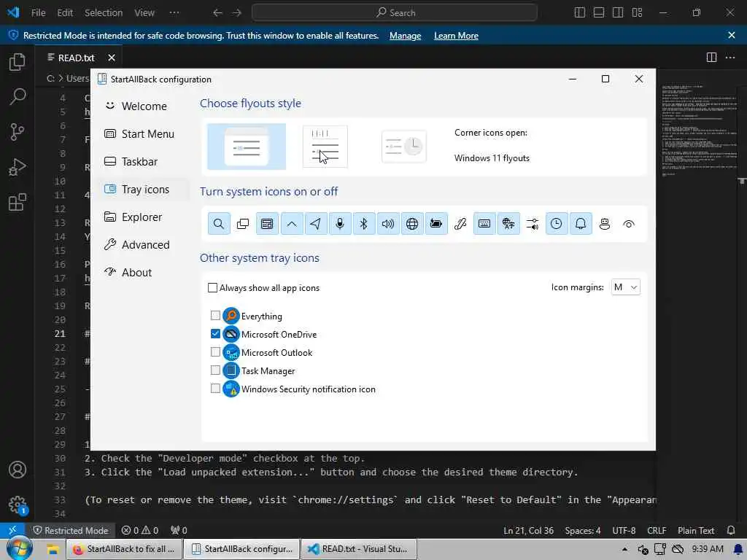Uncheck Microsoft OneDrive tray icon
Image resolution: width=747 pixels, height=560 pixels.
pyautogui.click(x=215, y=334)
